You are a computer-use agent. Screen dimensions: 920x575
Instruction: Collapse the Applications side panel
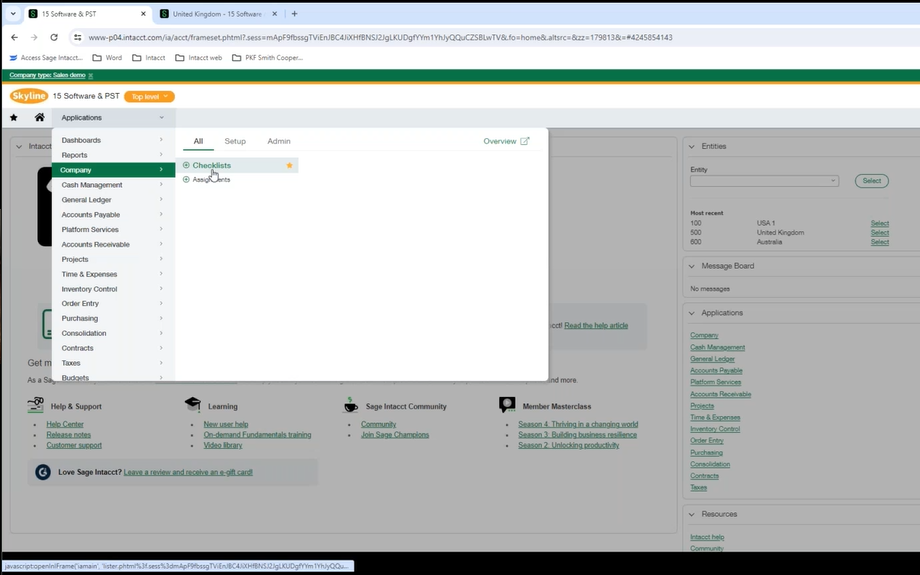pyautogui.click(x=692, y=313)
